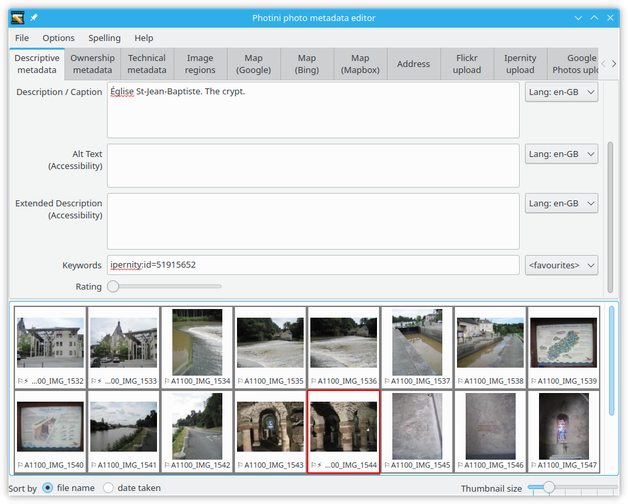The image size is (628, 504).
Task: Switch to the Address tab
Action: click(x=413, y=64)
